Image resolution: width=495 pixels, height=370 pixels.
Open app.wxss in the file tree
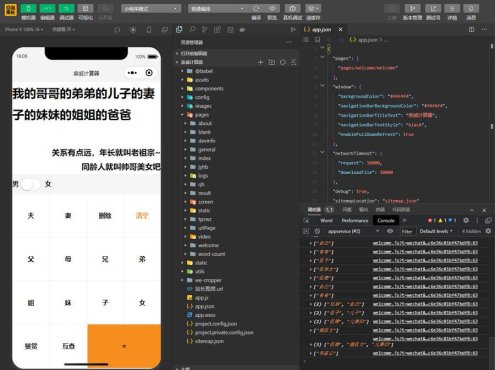(205, 315)
